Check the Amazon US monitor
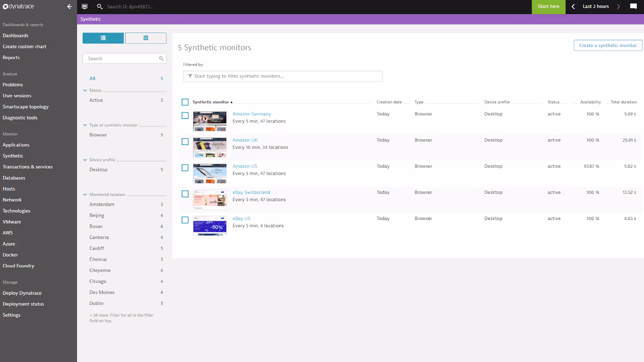This screenshot has height=362, width=644. 185,168
